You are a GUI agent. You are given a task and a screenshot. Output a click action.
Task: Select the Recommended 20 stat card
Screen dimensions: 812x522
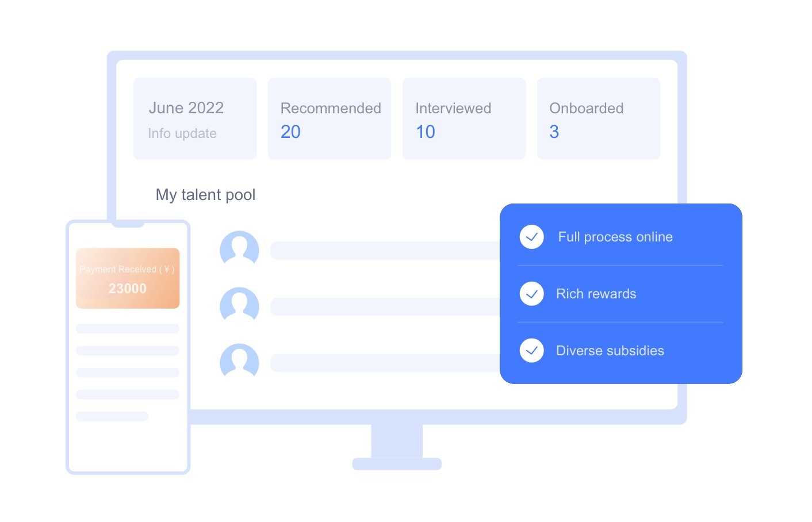(x=330, y=119)
